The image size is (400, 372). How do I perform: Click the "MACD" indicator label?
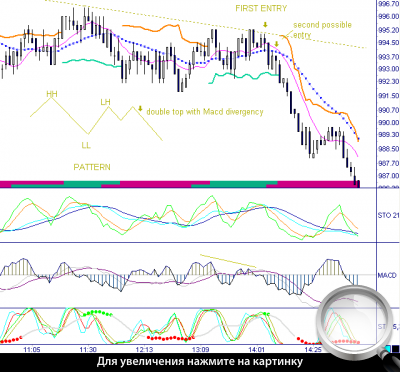(387, 276)
